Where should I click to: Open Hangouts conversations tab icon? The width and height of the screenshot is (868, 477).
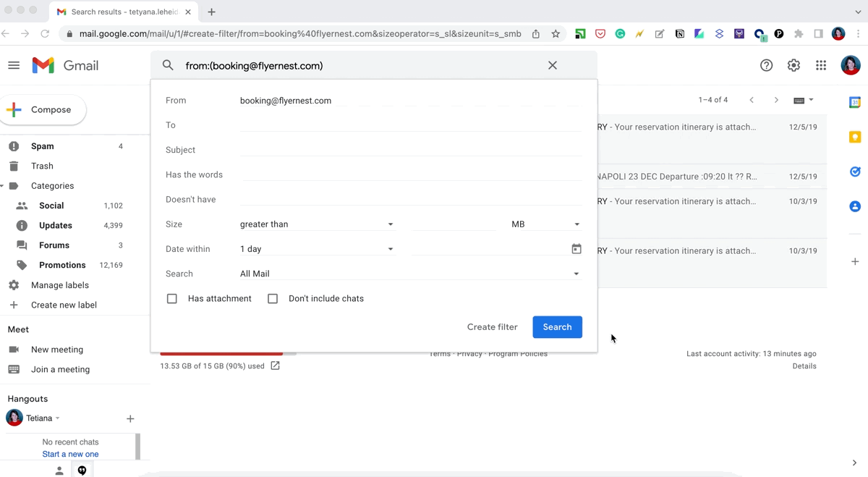82,470
